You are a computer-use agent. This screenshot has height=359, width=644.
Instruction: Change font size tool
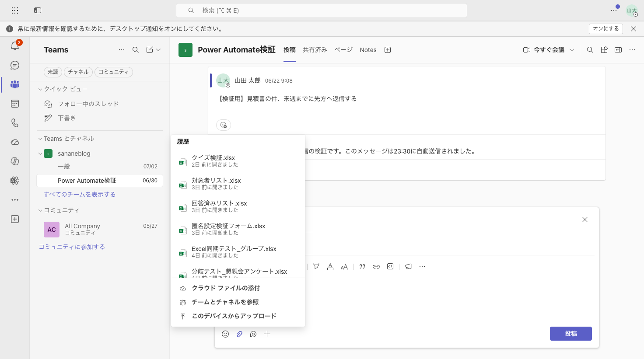point(344,267)
